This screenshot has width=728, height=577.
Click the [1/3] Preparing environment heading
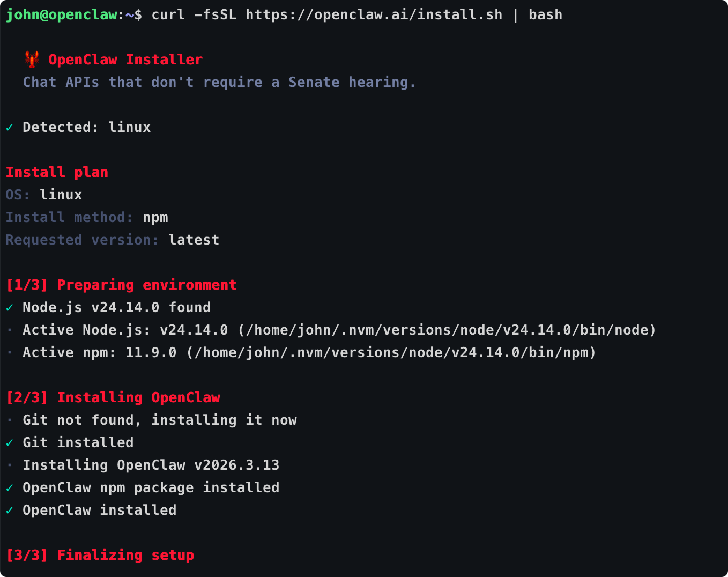pos(121,285)
